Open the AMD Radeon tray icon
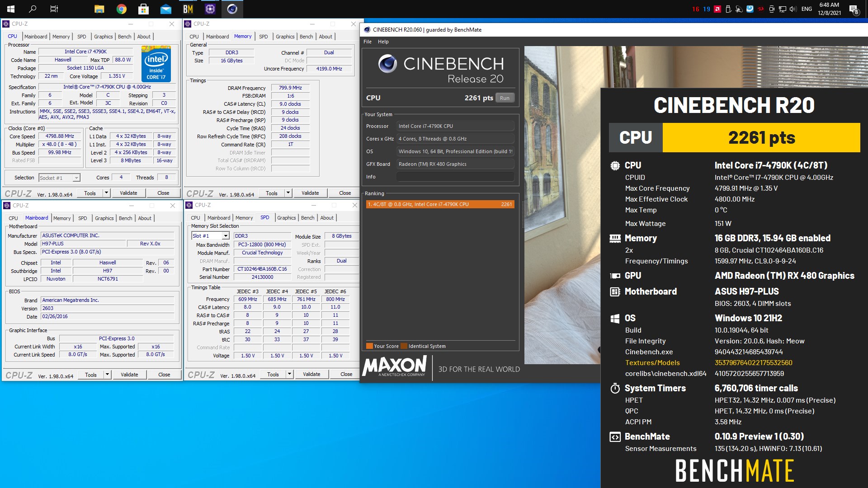This screenshot has height=488, width=868. click(x=717, y=9)
